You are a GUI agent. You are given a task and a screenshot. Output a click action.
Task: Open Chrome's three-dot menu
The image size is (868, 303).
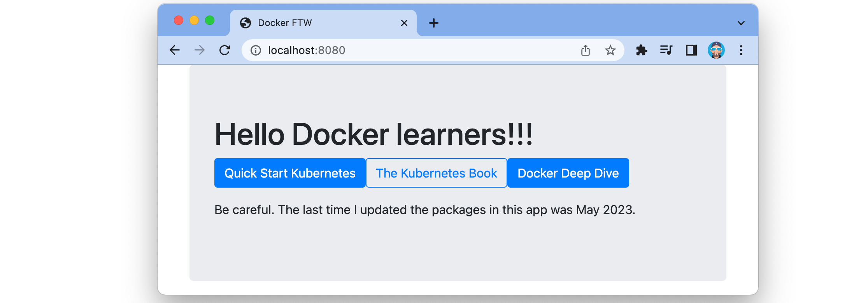tap(741, 50)
